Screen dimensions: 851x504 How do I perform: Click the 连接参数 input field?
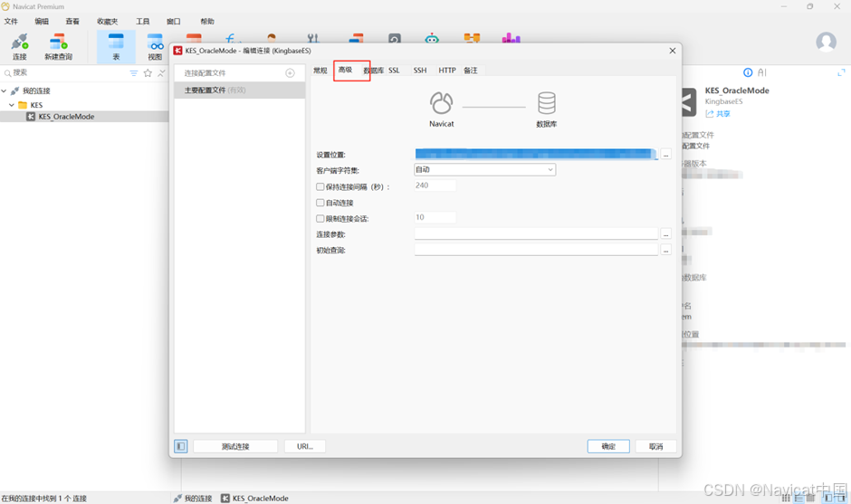pos(536,233)
